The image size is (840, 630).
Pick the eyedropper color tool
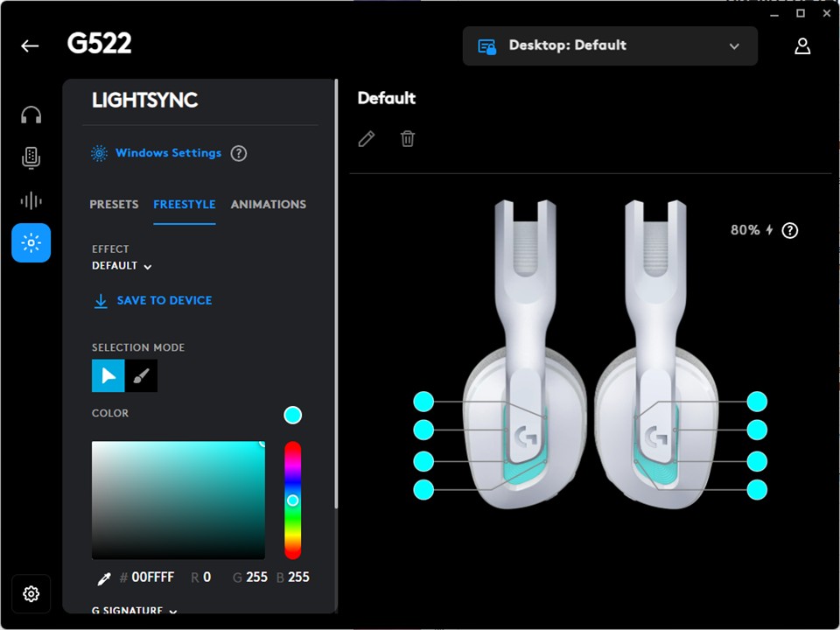pos(104,577)
